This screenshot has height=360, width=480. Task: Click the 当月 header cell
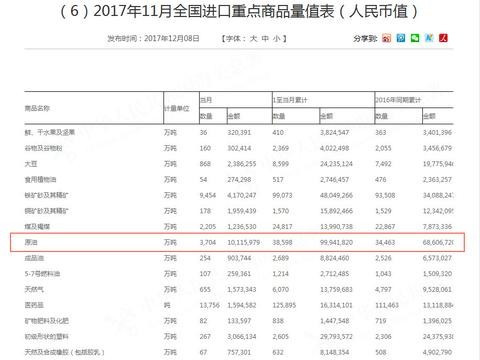click(x=206, y=100)
